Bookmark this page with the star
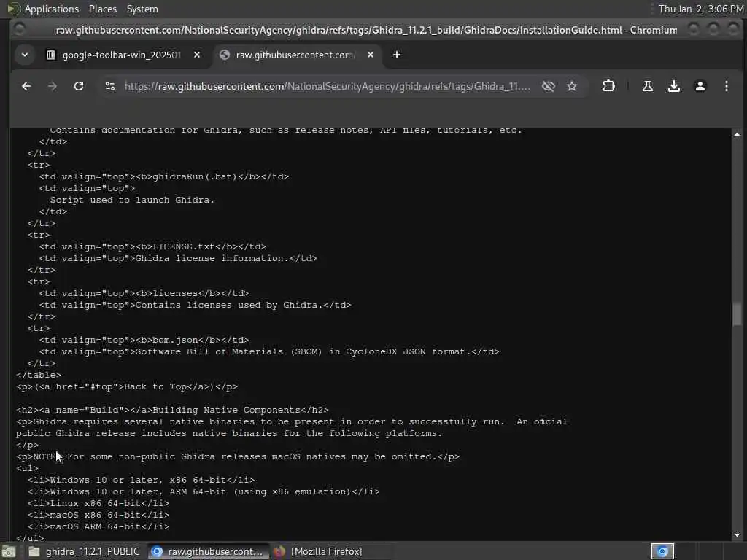The width and height of the screenshot is (747, 560). point(572,86)
